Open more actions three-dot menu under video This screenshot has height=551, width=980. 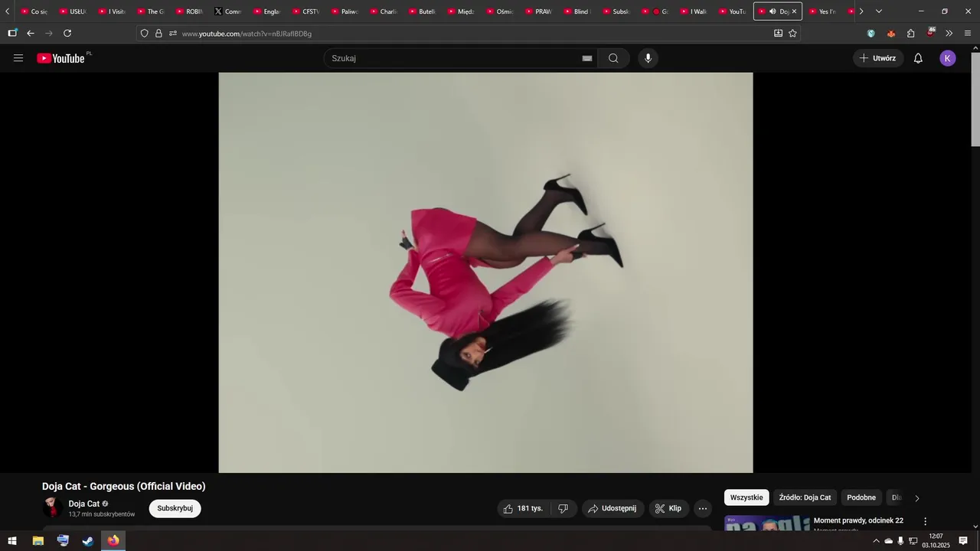point(703,508)
